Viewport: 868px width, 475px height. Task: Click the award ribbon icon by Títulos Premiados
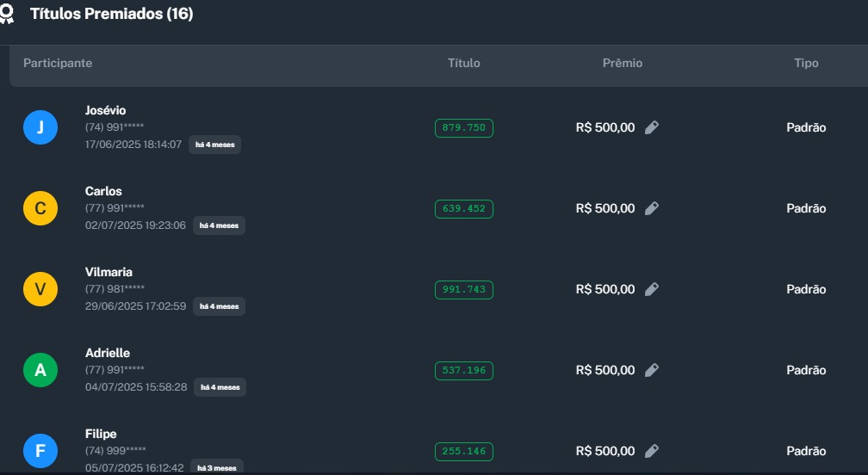[x=7, y=15]
